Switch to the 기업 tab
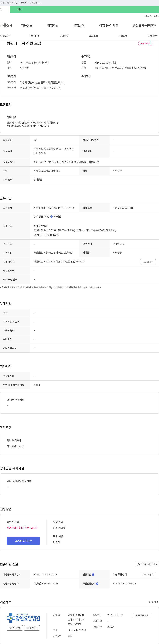The width and height of the screenshot is (159, 644). 20,9
